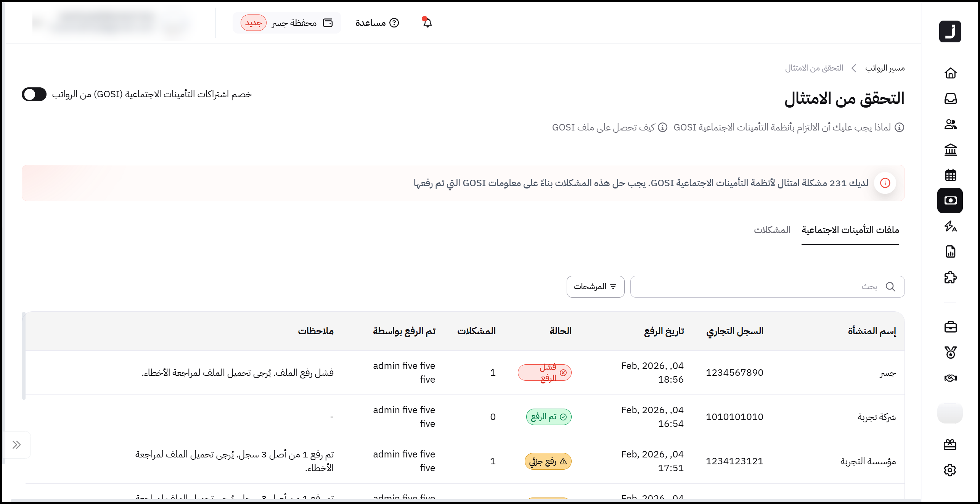The width and height of the screenshot is (980, 504).
Task: Open the inbox tray icon in sidebar
Action: (x=950, y=98)
